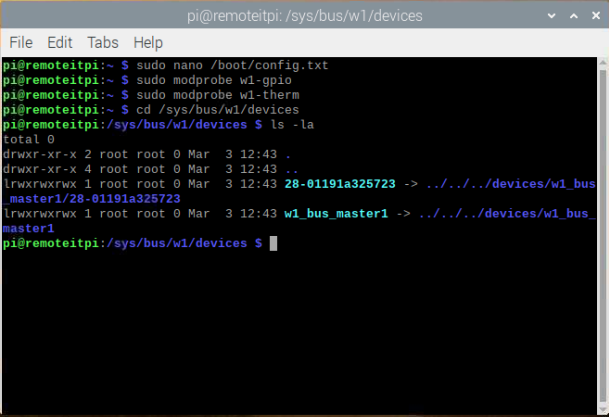Click the 'sudo modprobe w1-therm' command
Viewport: 609px width, 417px height.
point(207,95)
